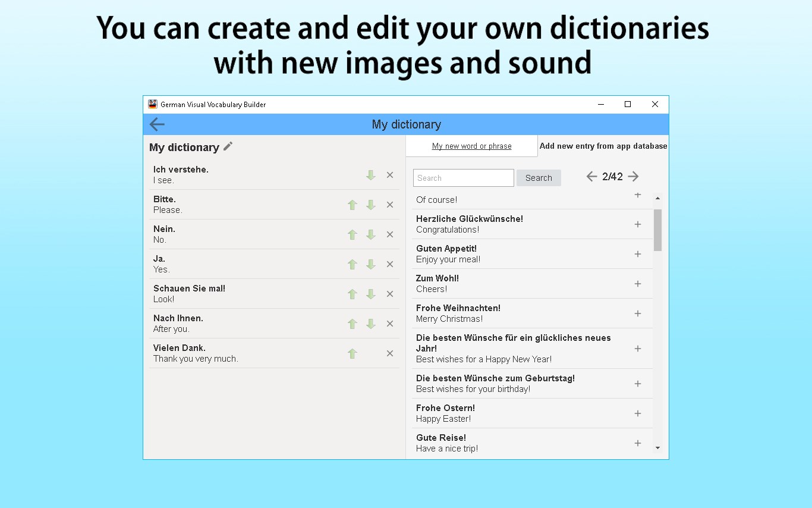The height and width of the screenshot is (508, 812).
Task: Delete the 'Schauen Sie mal!' entry
Action: coord(390,294)
